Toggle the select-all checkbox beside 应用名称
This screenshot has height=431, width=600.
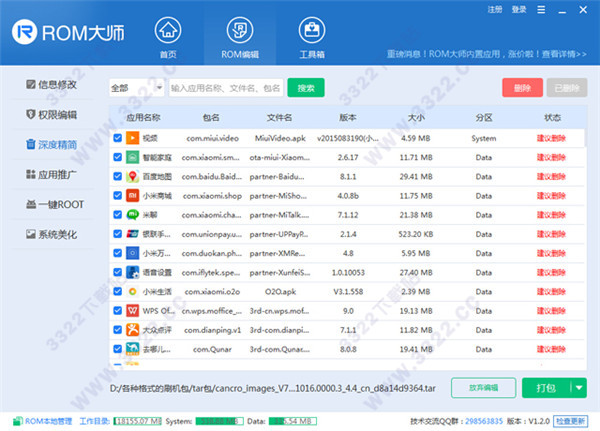pos(118,117)
